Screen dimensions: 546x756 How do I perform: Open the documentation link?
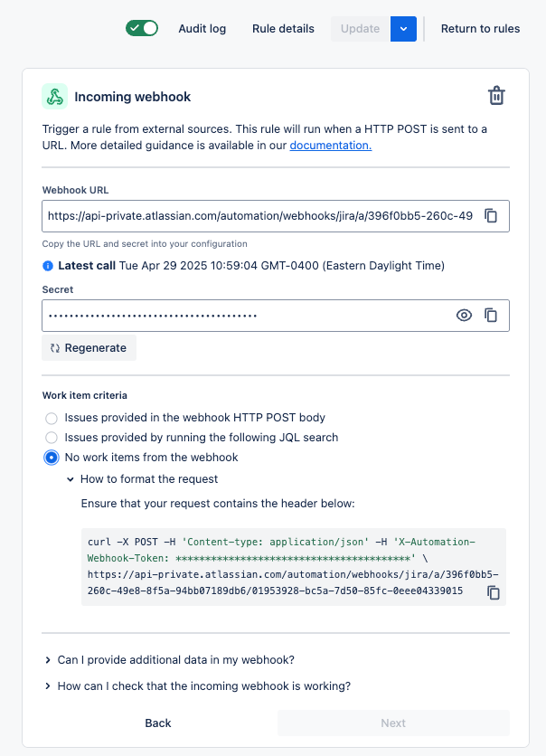tap(330, 145)
